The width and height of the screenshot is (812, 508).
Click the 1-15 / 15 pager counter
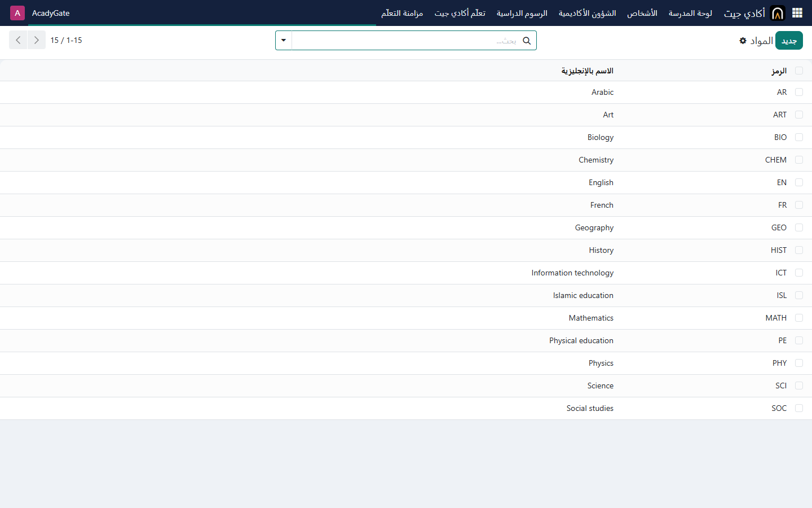tap(66, 40)
